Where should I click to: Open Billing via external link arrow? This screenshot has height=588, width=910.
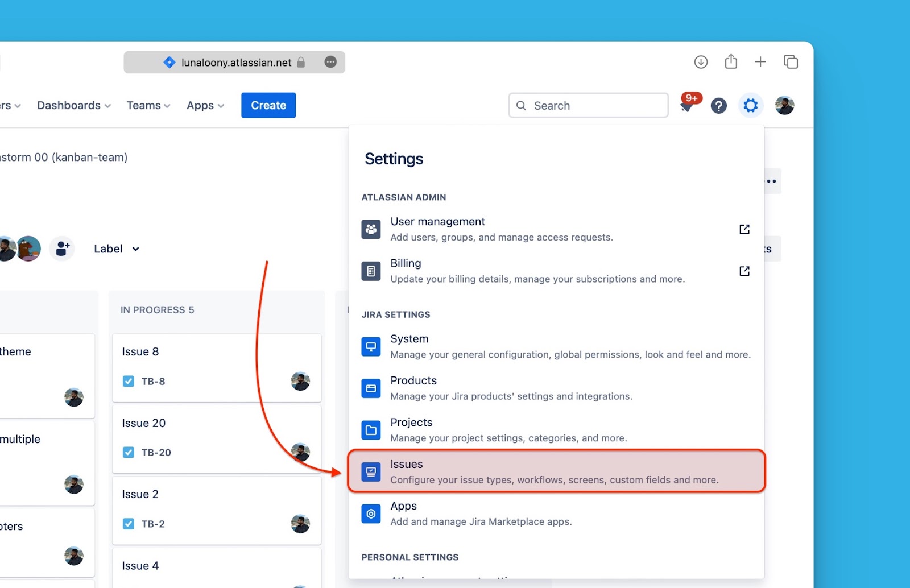coord(744,271)
